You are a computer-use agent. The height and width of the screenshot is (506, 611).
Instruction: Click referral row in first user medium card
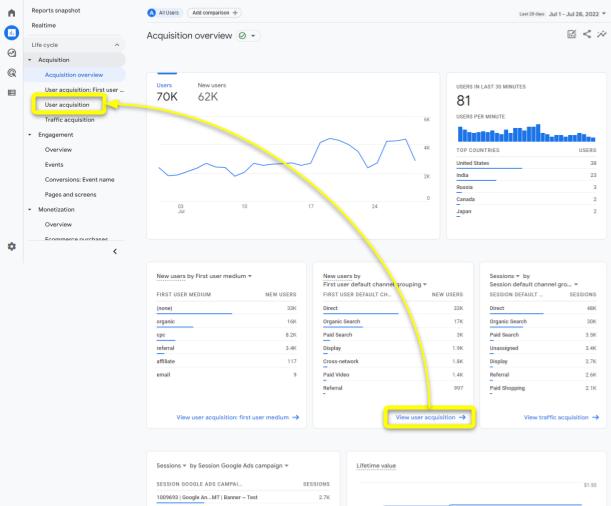click(x=226, y=348)
